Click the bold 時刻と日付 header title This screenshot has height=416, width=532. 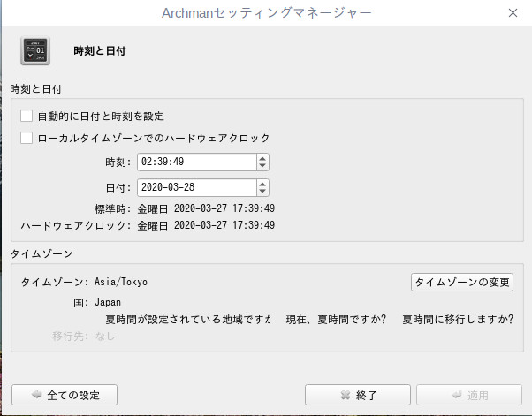click(x=100, y=51)
